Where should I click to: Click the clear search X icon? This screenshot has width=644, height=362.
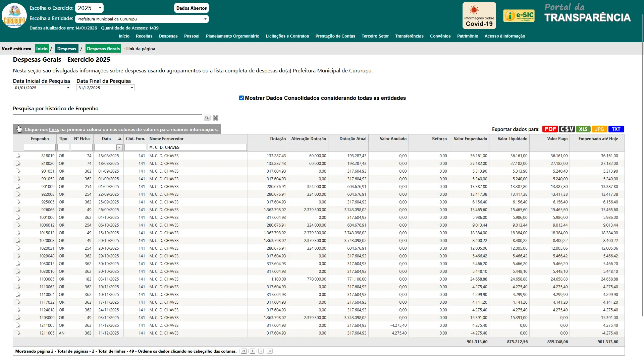[x=216, y=118]
